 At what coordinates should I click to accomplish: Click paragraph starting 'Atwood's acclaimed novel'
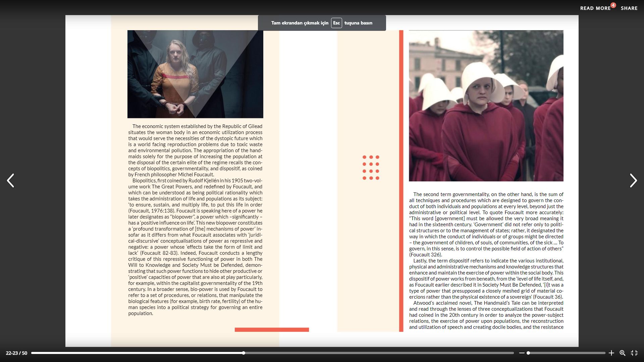(486, 315)
